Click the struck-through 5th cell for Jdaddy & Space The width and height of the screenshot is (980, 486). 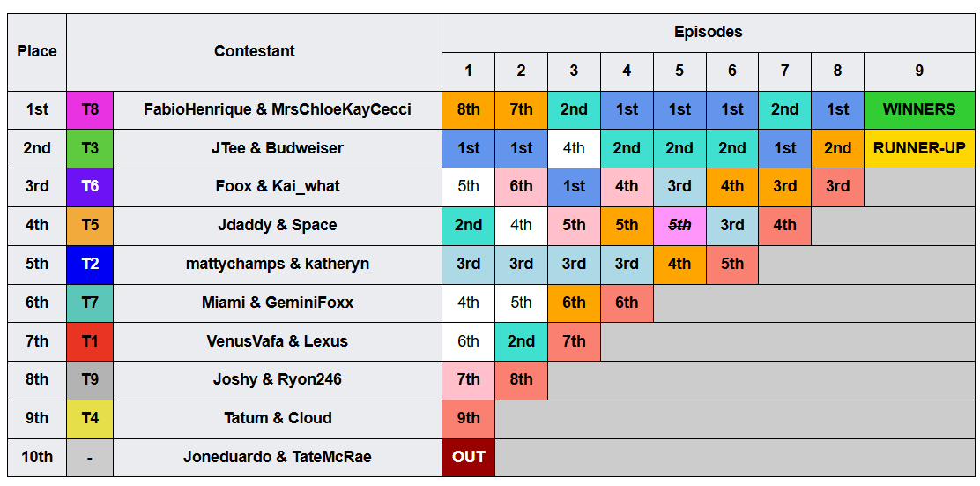pos(679,225)
